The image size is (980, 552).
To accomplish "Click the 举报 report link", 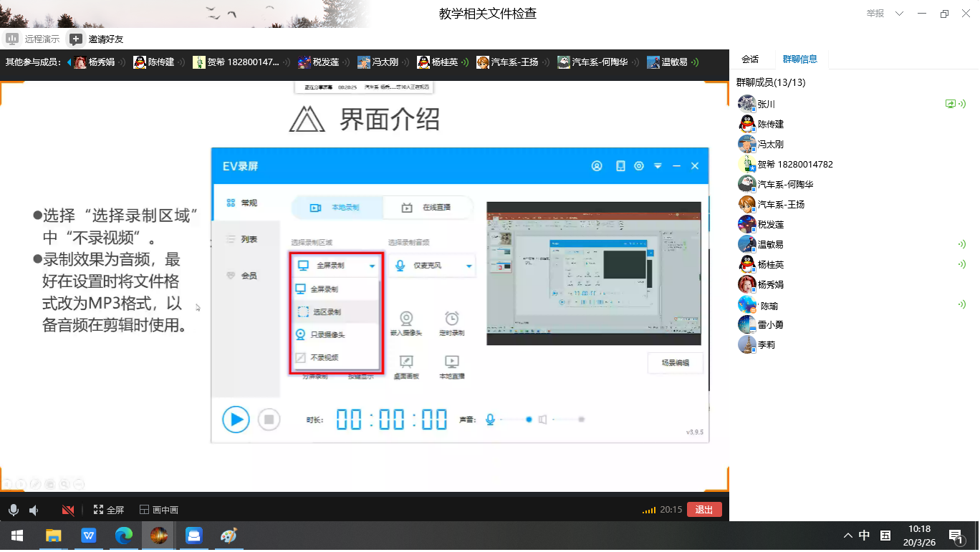I will (x=875, y=14).
